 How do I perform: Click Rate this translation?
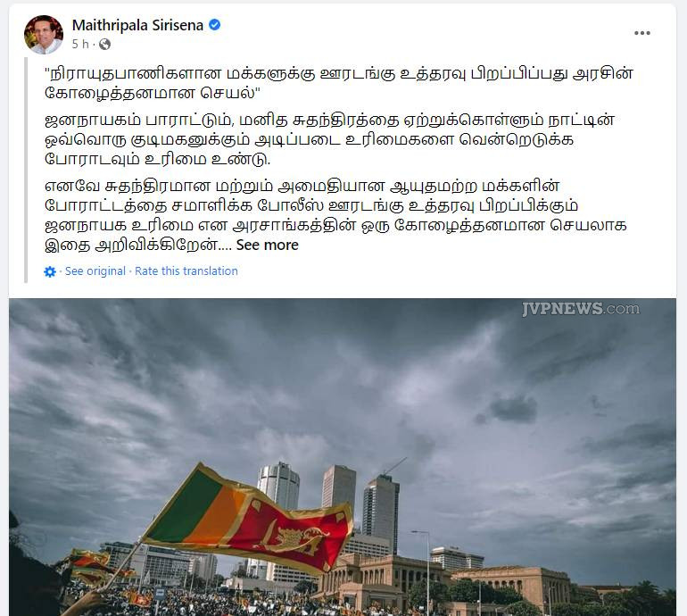tap(186, 271)
